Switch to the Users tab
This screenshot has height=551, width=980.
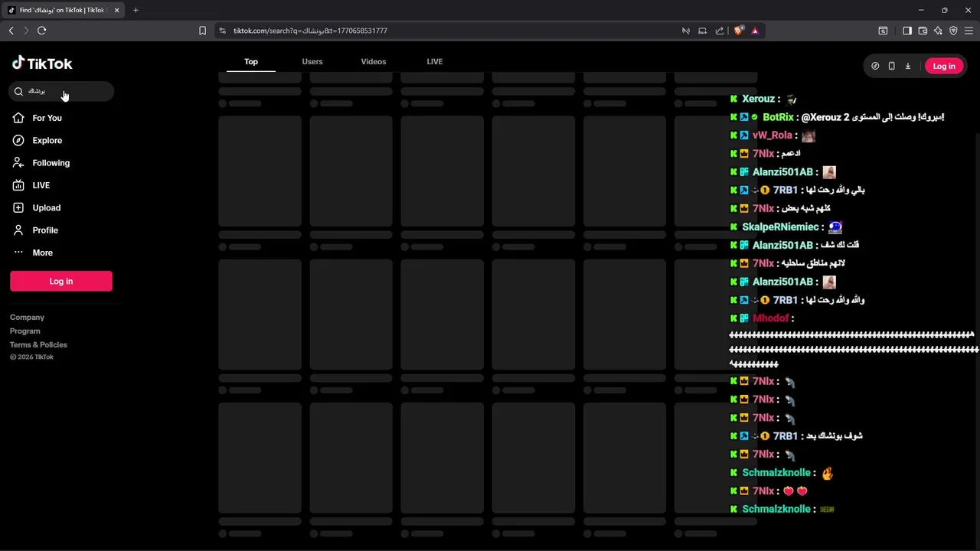pos(312,61)
